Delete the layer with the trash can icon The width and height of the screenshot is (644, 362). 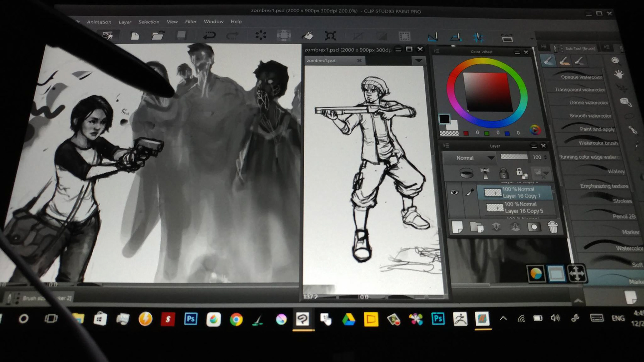pyautogui.click(x=552, y=227)
